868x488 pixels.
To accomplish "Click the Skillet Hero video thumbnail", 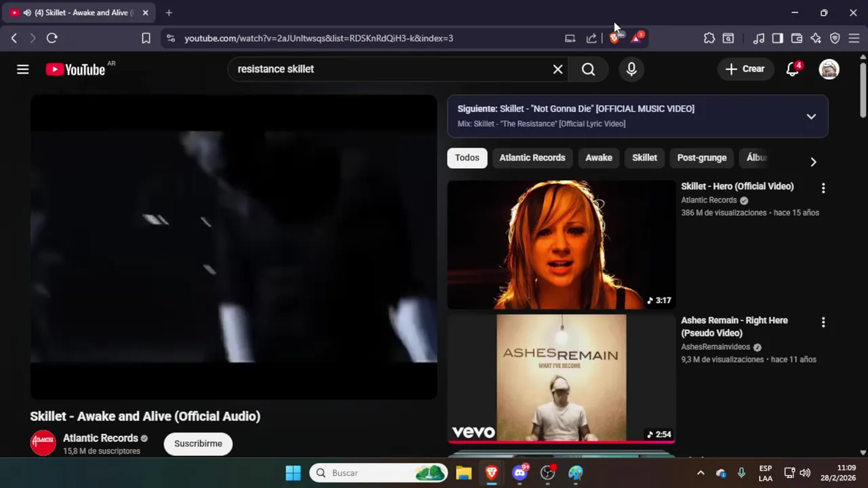I will [x=561, y=245].
